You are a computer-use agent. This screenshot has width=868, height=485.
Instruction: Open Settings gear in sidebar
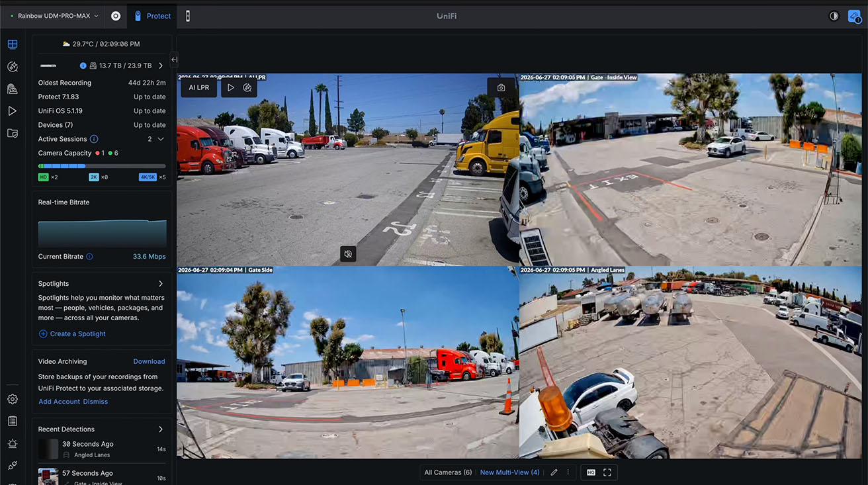pos(13,399)
